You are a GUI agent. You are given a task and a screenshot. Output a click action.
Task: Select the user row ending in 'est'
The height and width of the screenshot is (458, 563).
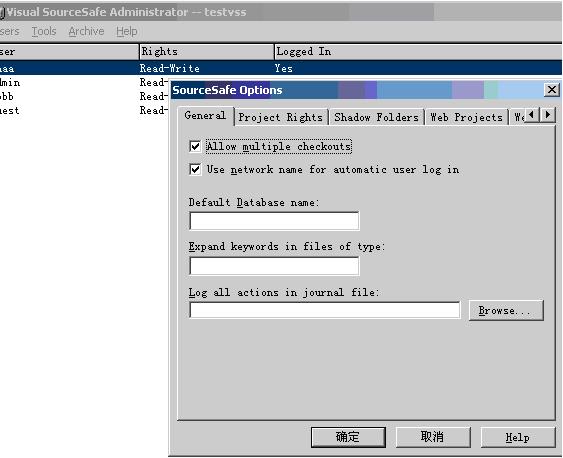[x=84, y=111]
